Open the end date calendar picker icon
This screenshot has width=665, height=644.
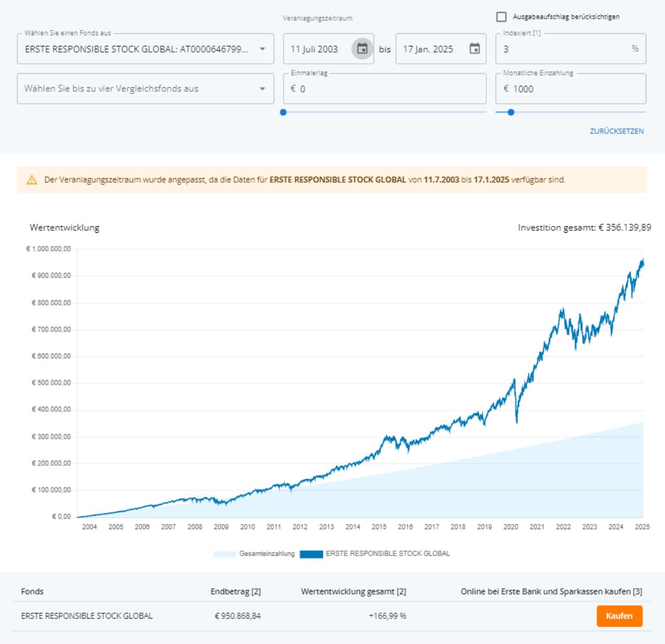pos(474,49)
